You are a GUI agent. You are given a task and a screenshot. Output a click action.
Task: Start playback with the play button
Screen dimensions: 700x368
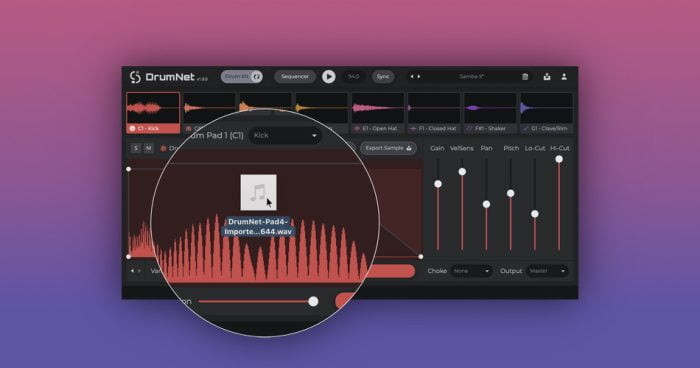click(x=329, y=77)
